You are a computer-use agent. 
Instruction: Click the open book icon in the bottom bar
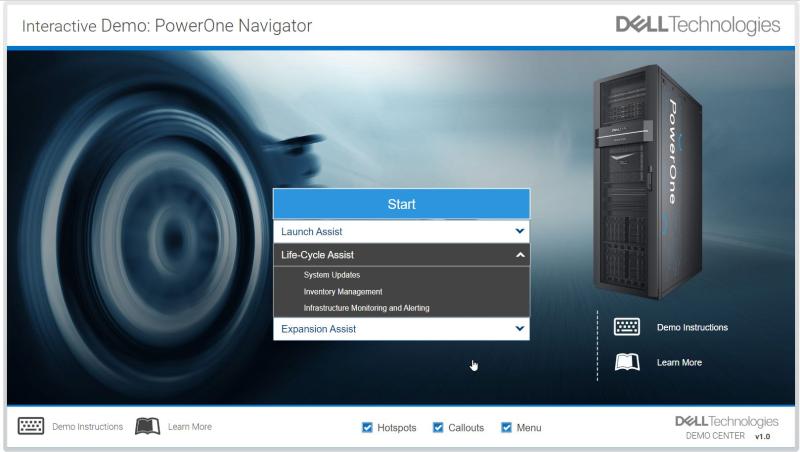click(x=147, y=426)
